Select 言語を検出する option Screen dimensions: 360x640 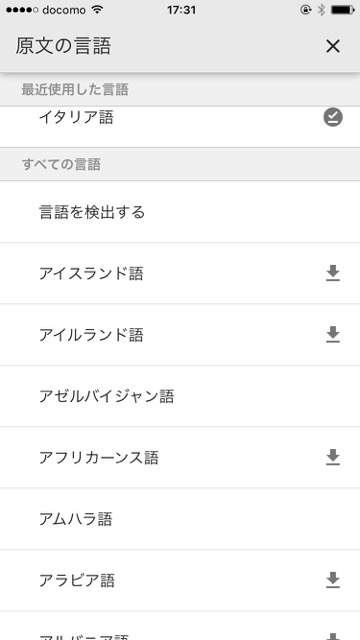(x=180, y=212)
